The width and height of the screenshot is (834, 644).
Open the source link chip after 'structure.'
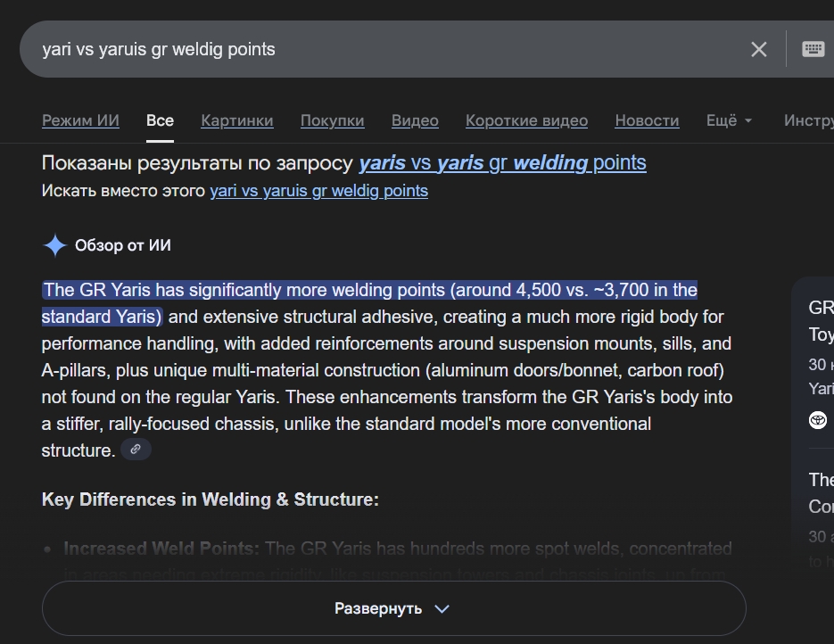click(136, 450)
